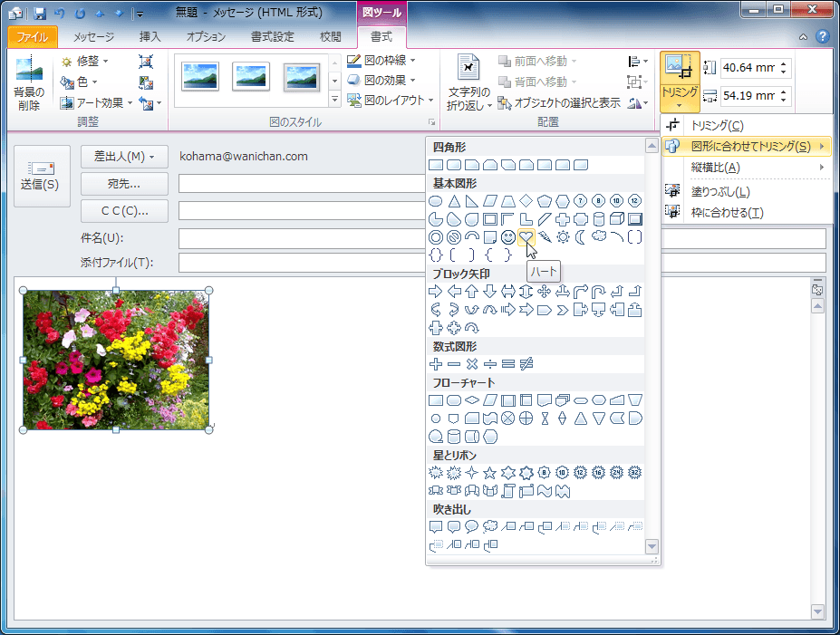Select the first rectangle shape under 四角形
Screen dimensions: 840x635
[x=436, y=165]
